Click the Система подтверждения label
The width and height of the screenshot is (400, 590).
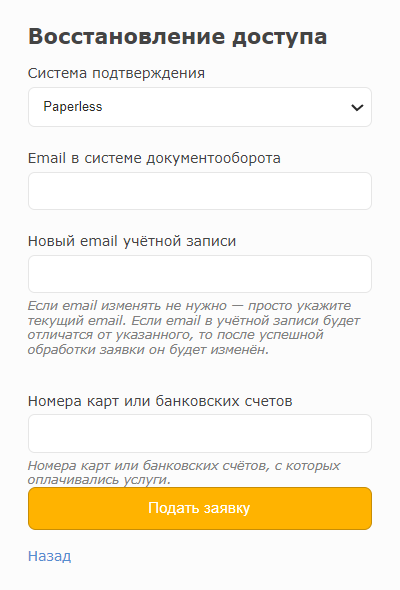[x=116, y=73]
